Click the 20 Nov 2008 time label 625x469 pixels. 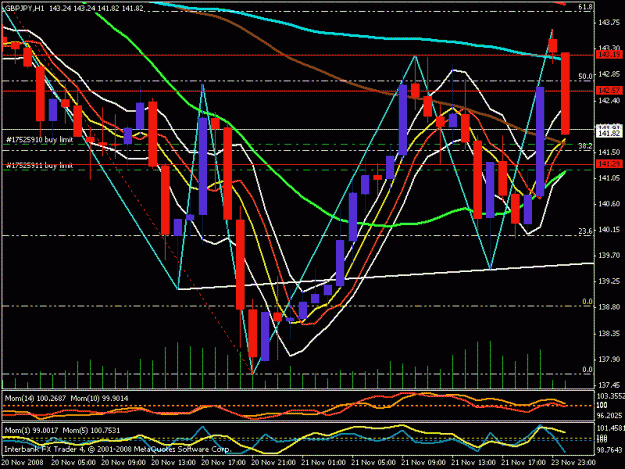point(22,463)
